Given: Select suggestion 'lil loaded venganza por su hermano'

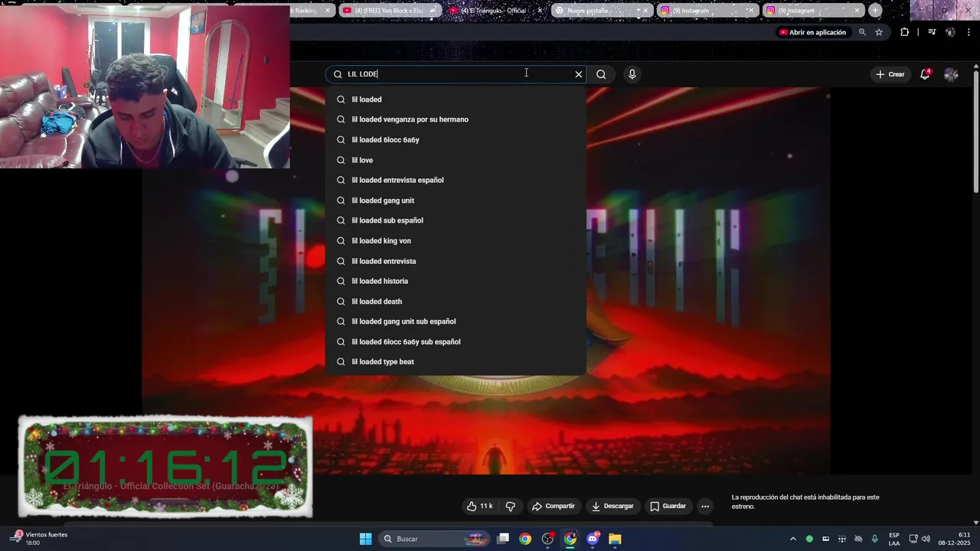Looking at the screenshot, I should [x=456, y=119].
